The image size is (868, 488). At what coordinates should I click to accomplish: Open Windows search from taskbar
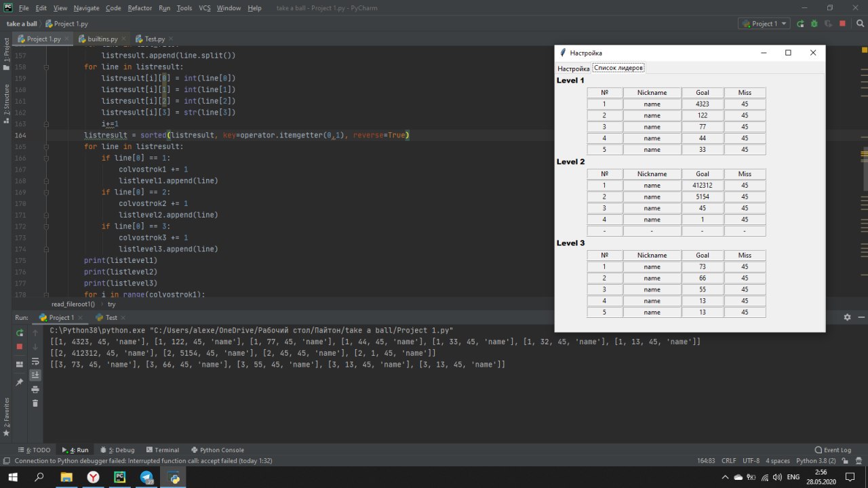click(x=39, y=477)
